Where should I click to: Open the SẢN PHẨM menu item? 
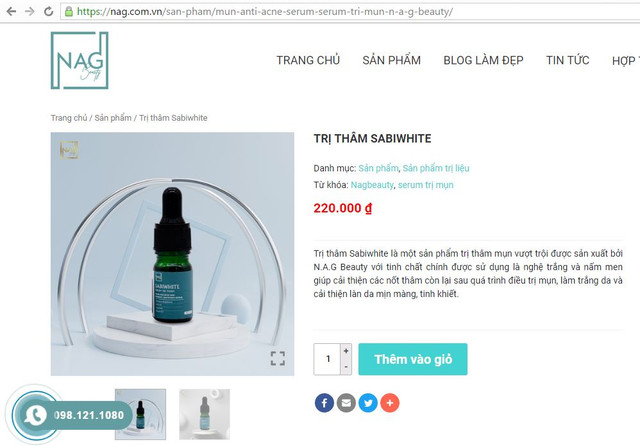pos(391,60)
